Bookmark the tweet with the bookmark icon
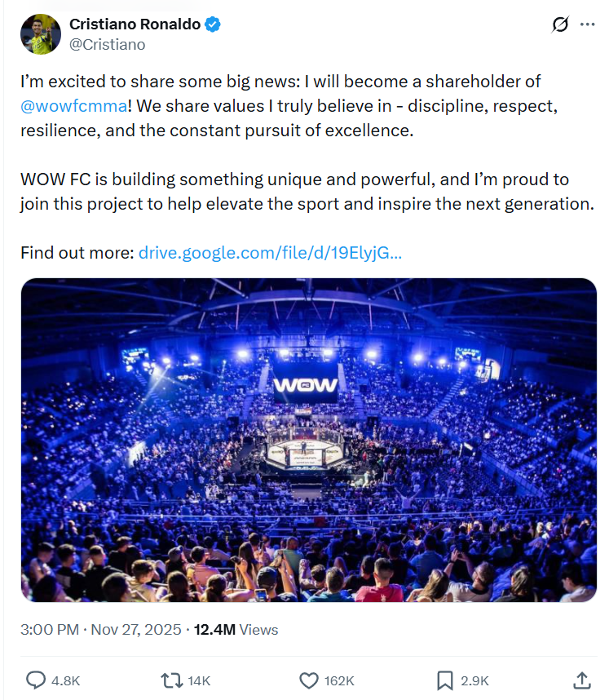 click(x=445, y=680)
